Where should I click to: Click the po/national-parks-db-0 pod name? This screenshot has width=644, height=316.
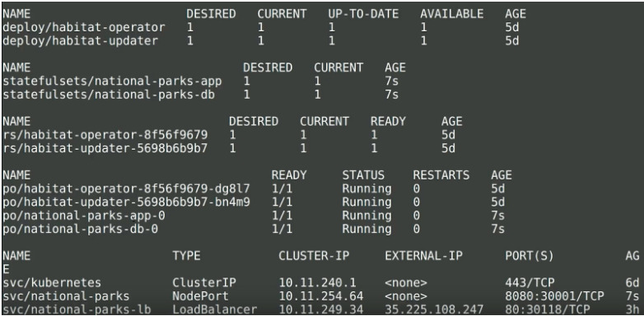point(80,229)
